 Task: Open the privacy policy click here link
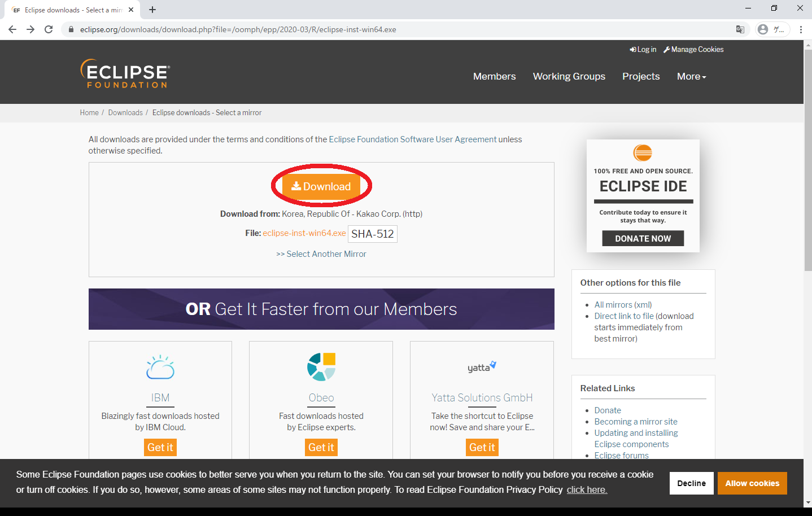[x=587, y=489]
